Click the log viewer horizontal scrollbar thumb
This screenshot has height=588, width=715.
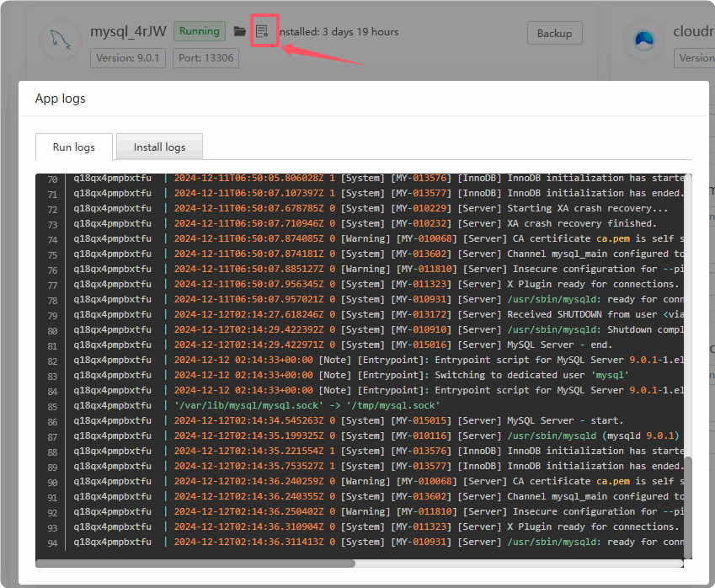(x=195, y=563)
